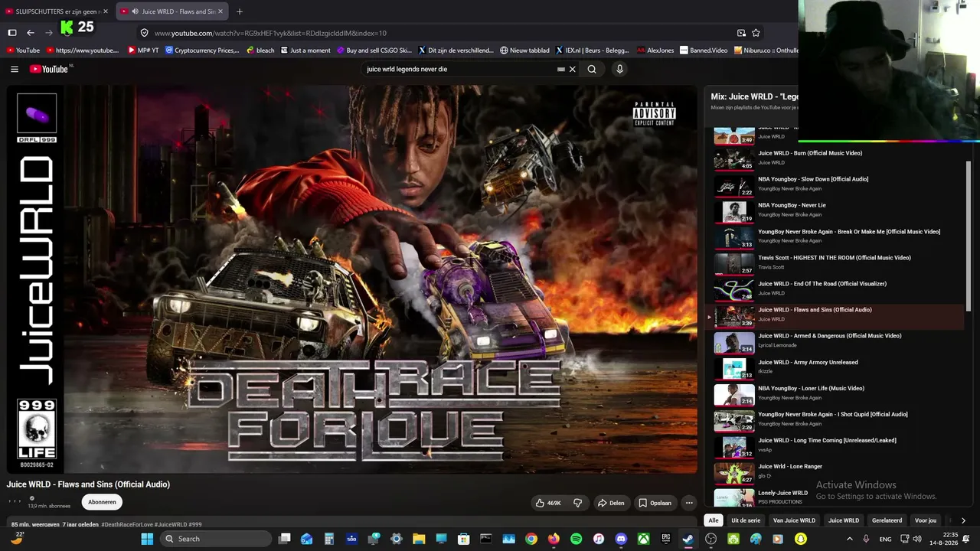Switch to the SLUIPSCHUTTERS tab

click(57, 11)
